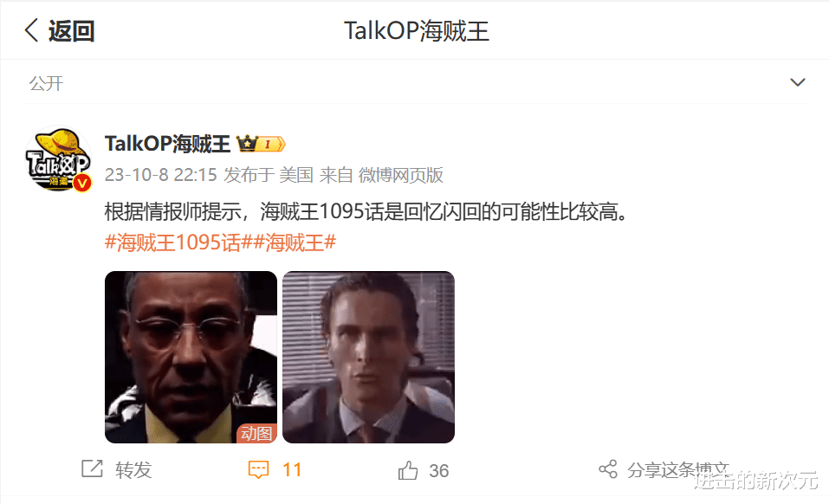Open the #海贼王# hashtag topic
This screenshot has height=504, width=829.
point(295,243)
